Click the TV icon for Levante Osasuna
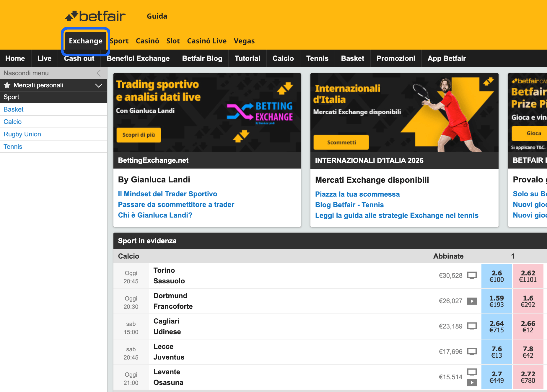Viewport: 547px width, 392px height. pyautogui.click(x=472, y=372)
